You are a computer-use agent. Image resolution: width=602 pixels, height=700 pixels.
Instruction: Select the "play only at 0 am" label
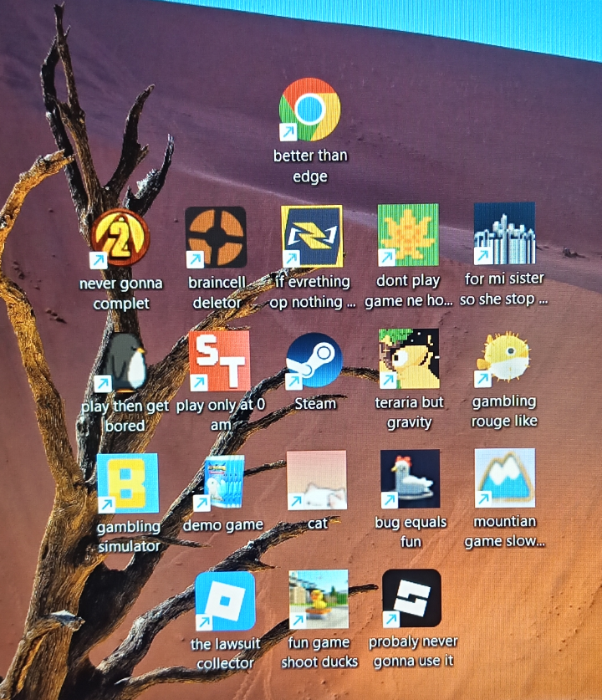tap(221, 415)
